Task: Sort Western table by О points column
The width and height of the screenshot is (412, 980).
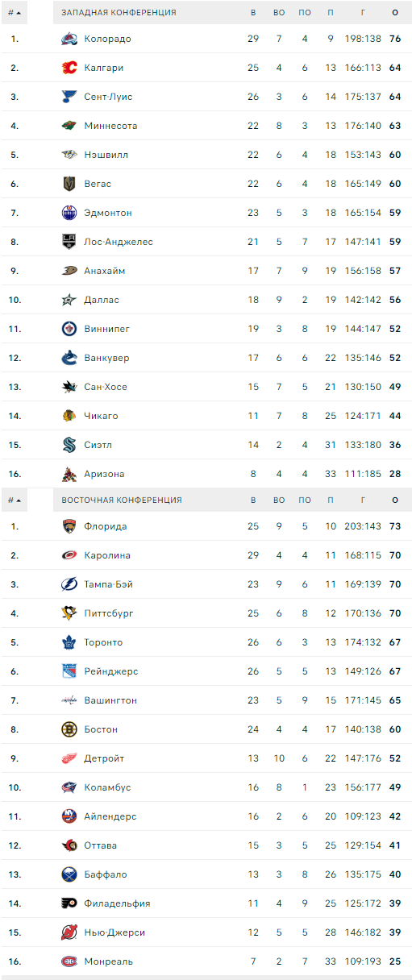Action: (x=395, y=13)
